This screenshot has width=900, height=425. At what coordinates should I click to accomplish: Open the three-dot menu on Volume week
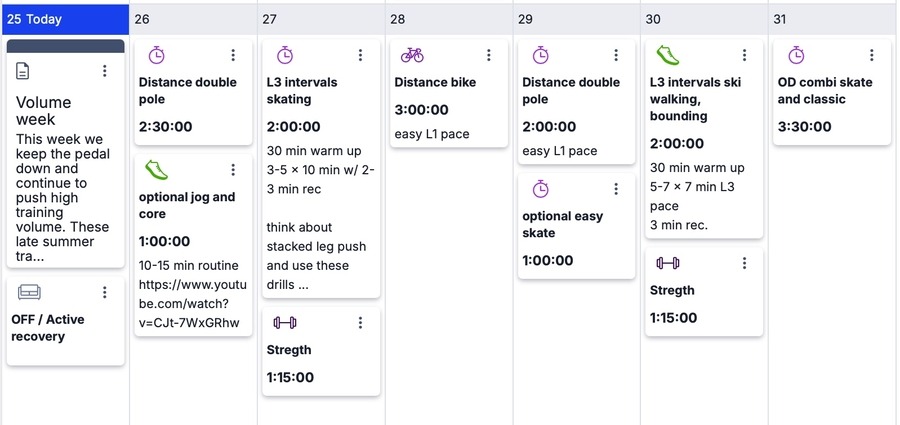105,71
